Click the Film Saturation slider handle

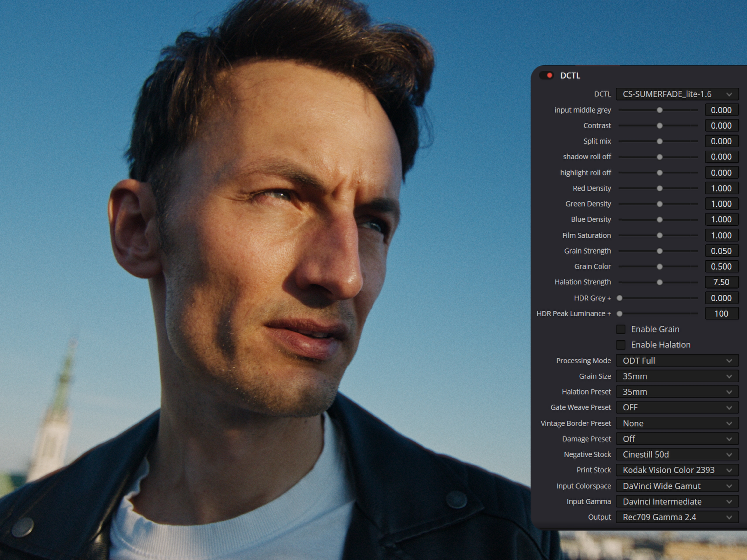coord(659,235)
